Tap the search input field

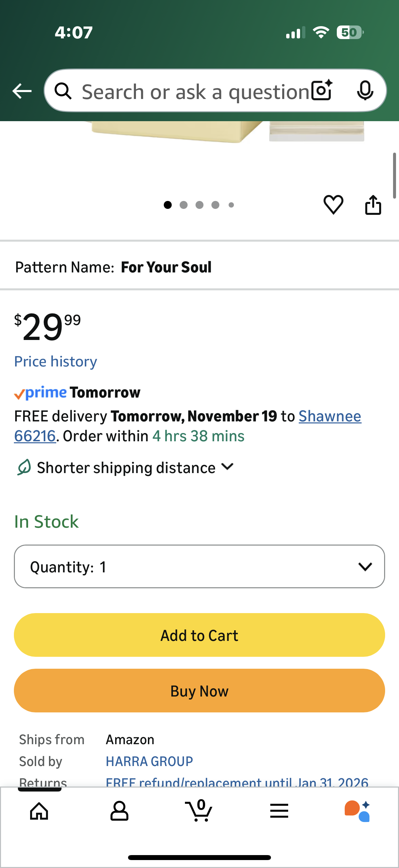coord(195,91)
